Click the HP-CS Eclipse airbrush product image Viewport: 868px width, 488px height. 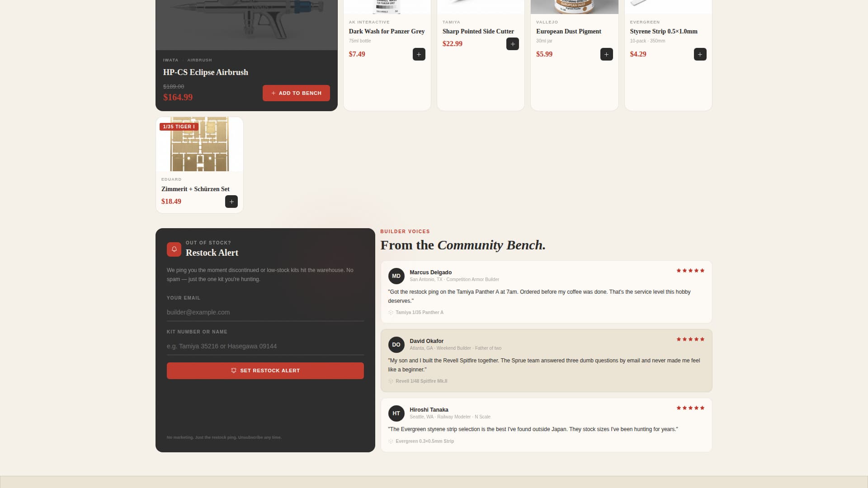[246, 25]
